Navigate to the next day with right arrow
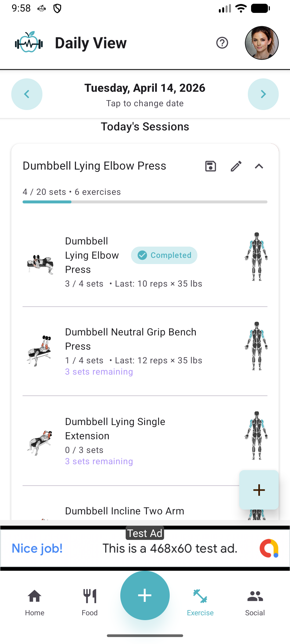 coord(263,94)
